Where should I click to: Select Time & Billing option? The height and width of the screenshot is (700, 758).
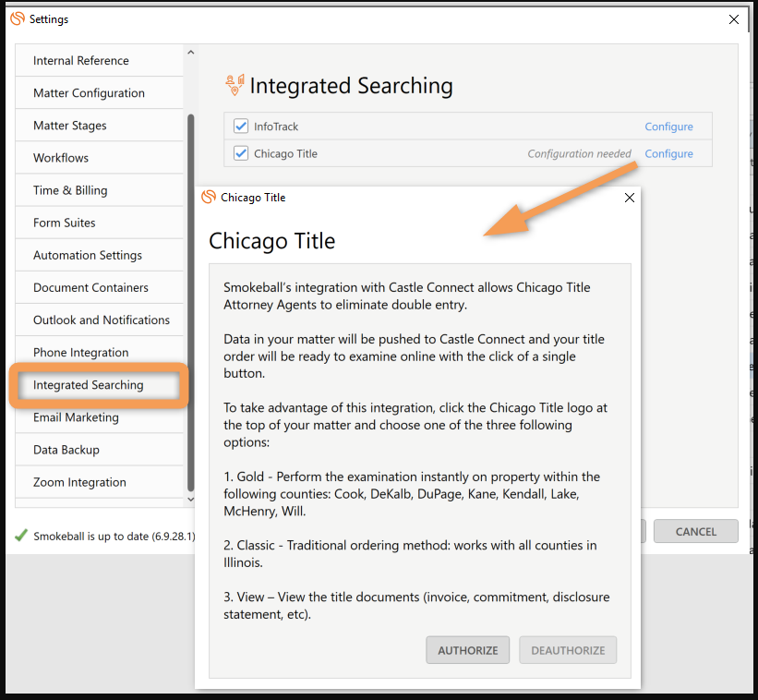(x=99, y=190)
